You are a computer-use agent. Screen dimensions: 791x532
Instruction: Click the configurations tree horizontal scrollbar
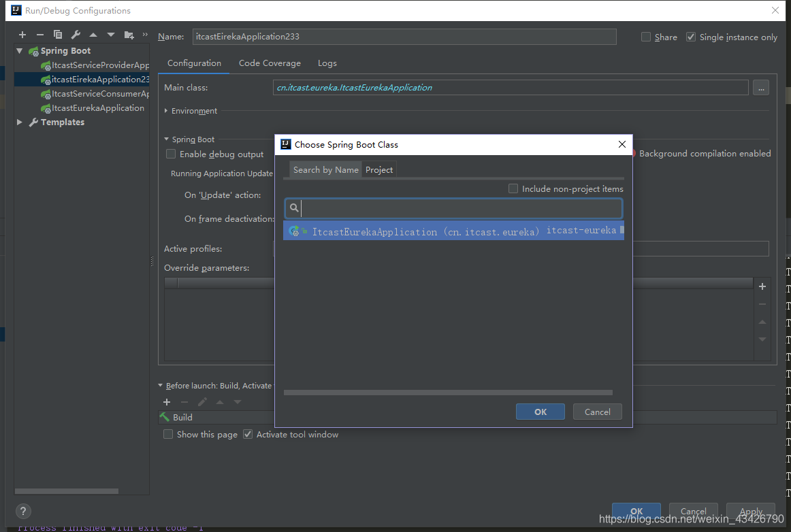67,491
